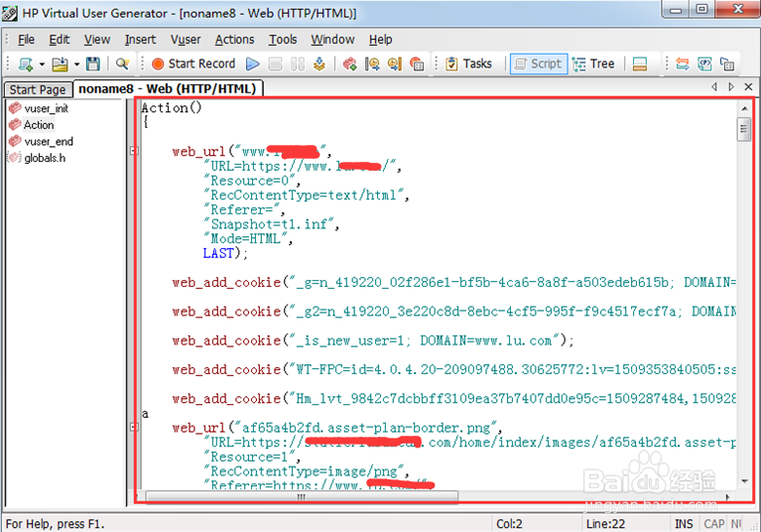Screen dimensions: 761x532
Task: Collapse the second web_url code block
Action: 134,427
